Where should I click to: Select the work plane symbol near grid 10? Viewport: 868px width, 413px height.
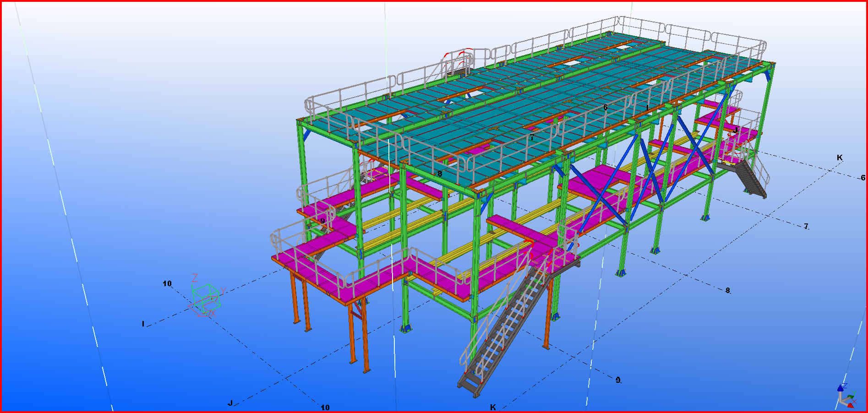pyautogui.click(x=205, y=299)
